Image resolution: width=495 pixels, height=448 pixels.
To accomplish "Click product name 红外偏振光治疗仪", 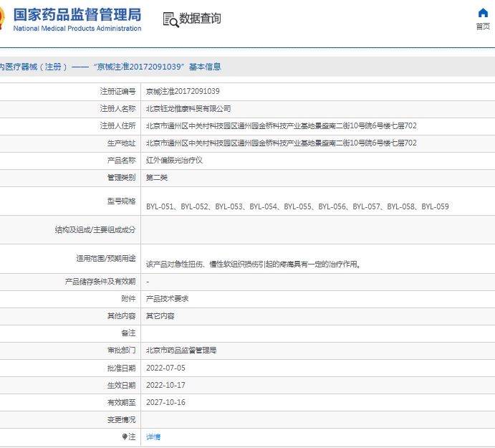I will (174, 160).
